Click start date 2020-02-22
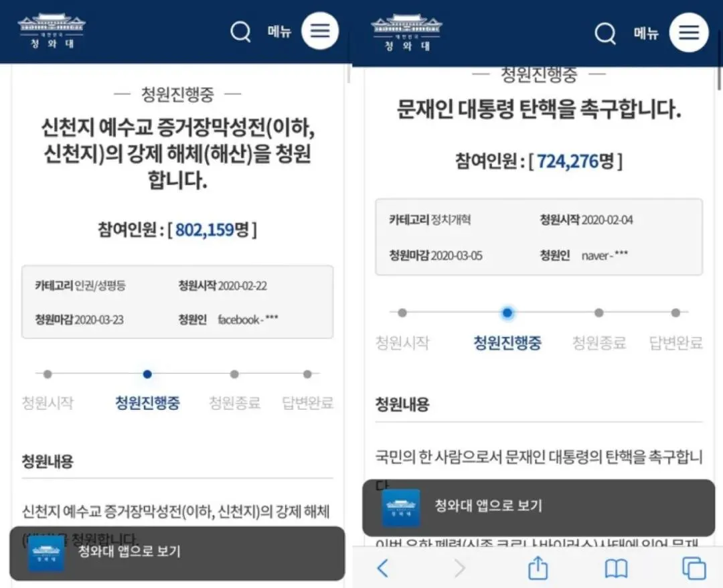Screen dimensions: 723x588 click(x=242, y=286)
